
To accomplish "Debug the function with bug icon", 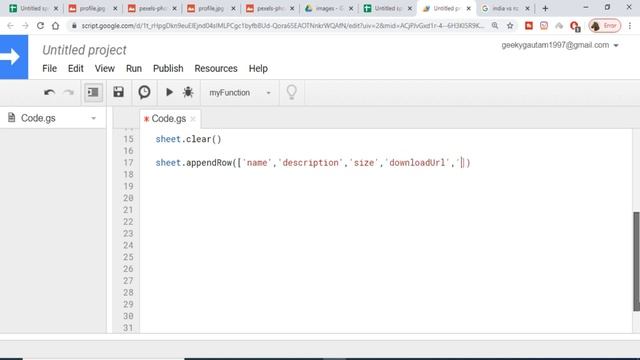I will point(188,92).
